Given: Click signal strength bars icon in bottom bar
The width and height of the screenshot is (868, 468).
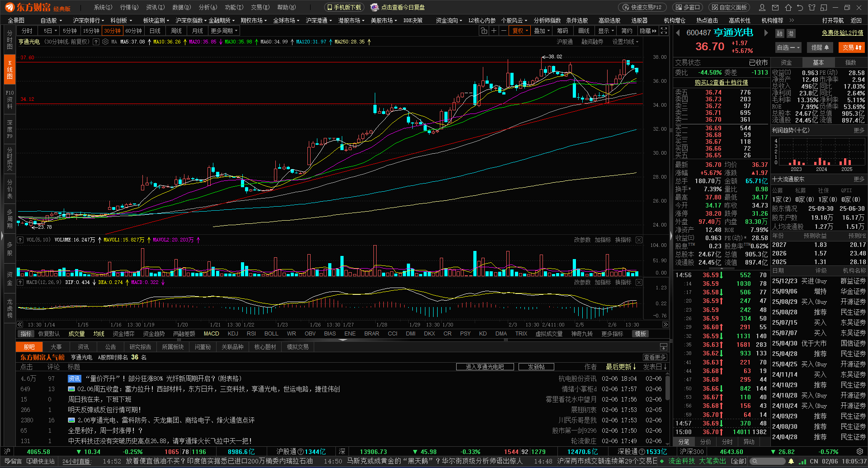Looking at the screenshot, I should pyautogui.click(x=802, y=461).
